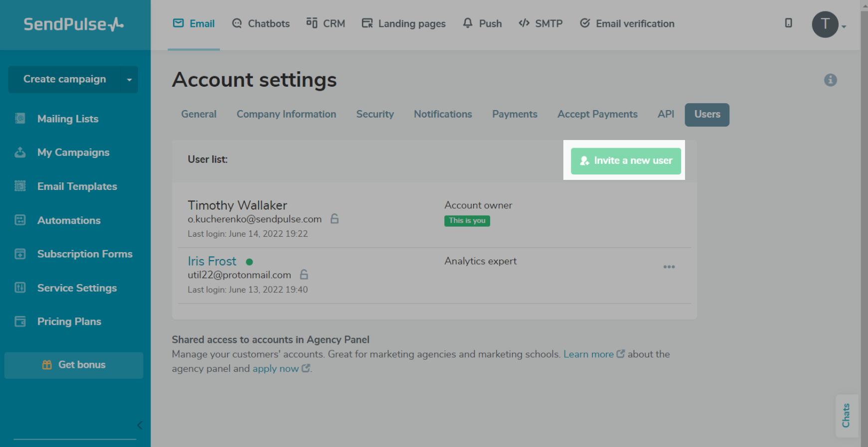Open the Learn more link
This screenshot has width=868, height=447.
point(588,354)
